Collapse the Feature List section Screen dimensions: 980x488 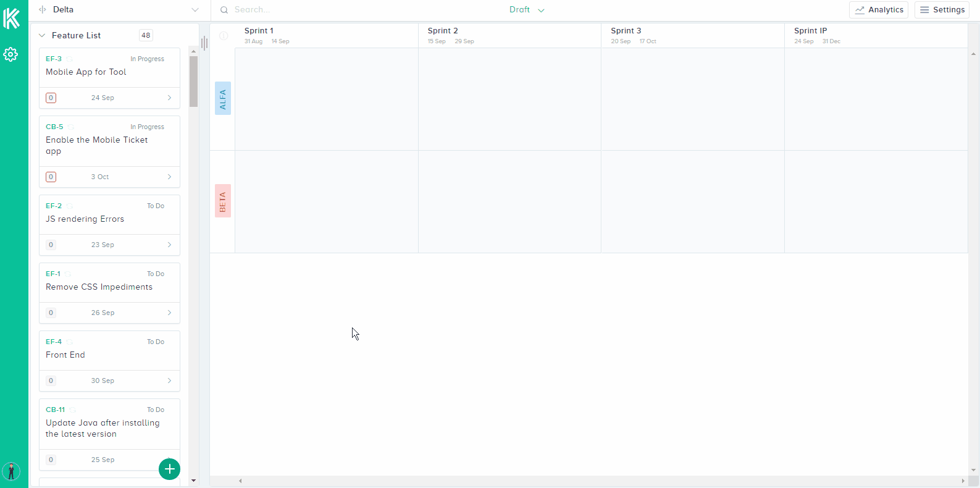point(42,36)
